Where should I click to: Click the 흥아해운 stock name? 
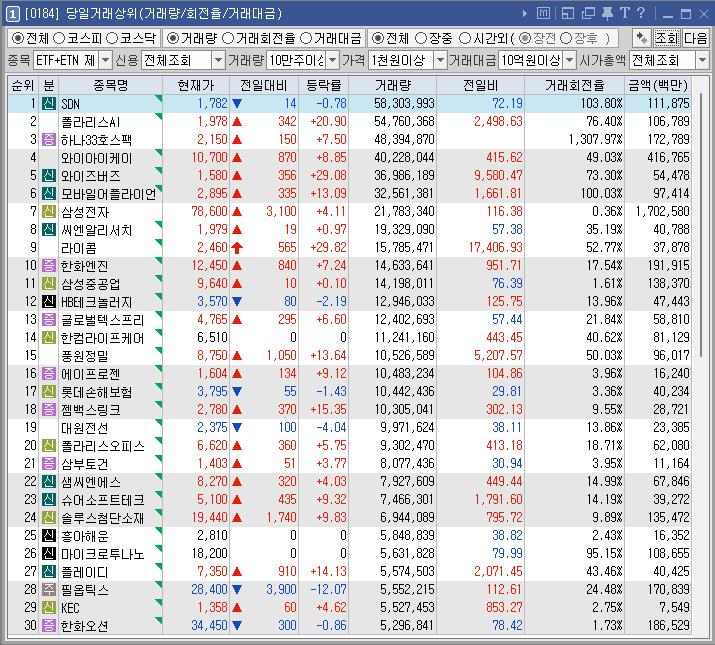(x=85, y=536)
